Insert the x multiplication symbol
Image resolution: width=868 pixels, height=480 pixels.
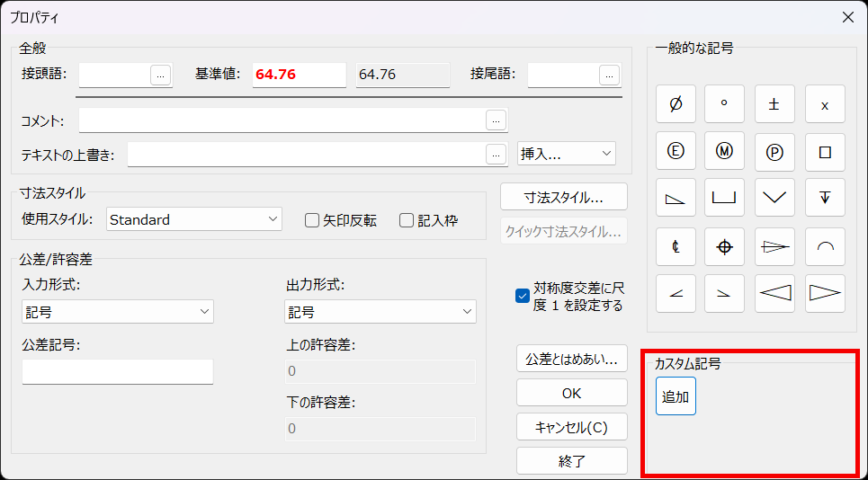pos(825,104)
